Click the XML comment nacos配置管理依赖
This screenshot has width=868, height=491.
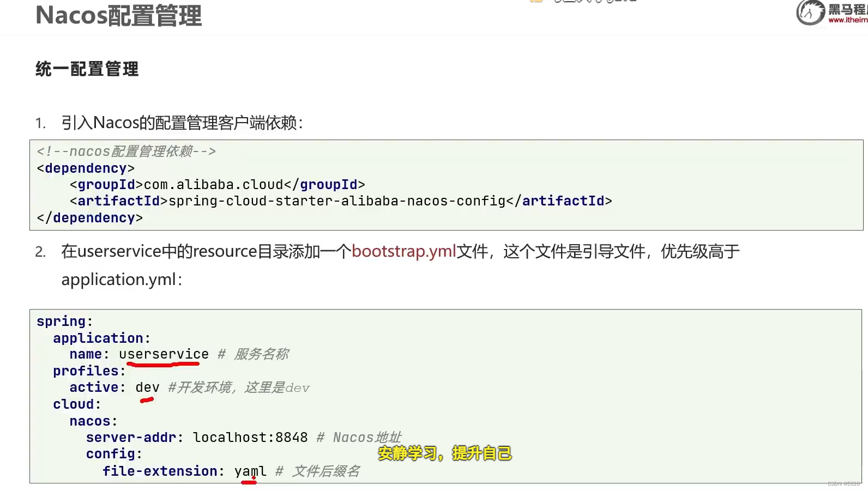point(126,151)
